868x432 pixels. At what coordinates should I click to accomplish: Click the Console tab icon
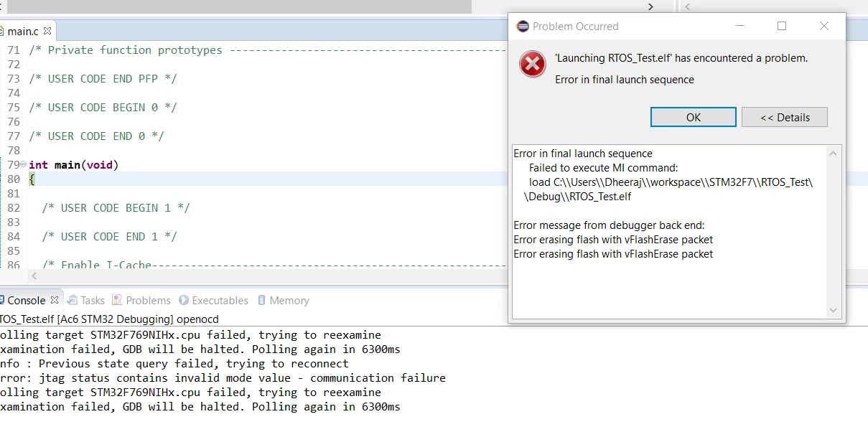(x=2, y=300)
